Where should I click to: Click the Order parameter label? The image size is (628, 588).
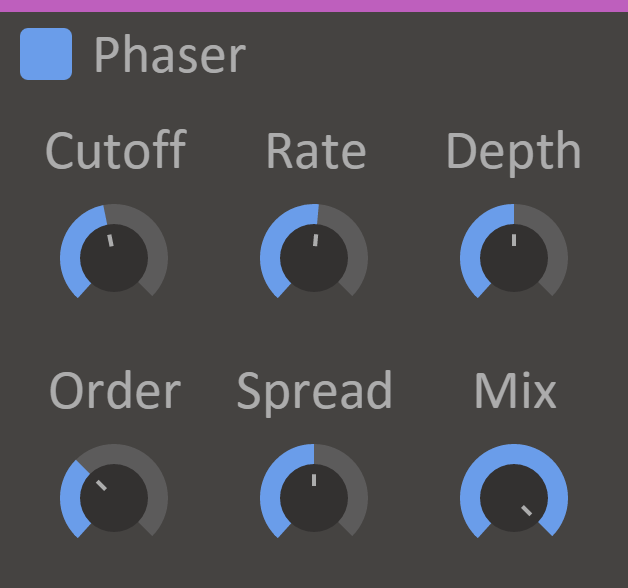pyautogui.click(x=115, y=391)
